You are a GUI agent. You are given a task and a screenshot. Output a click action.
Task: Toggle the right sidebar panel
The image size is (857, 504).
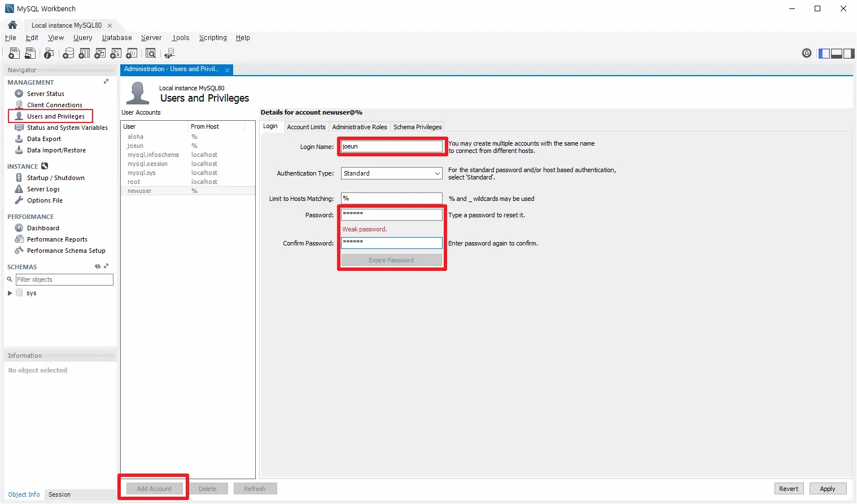pyautogui.click(x=849, y=54)
